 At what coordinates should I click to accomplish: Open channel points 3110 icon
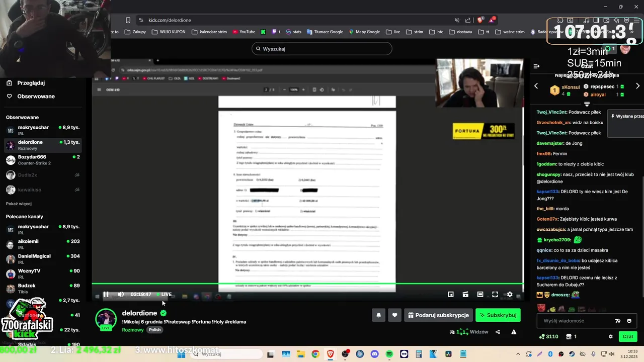click(x=548, y=336)
